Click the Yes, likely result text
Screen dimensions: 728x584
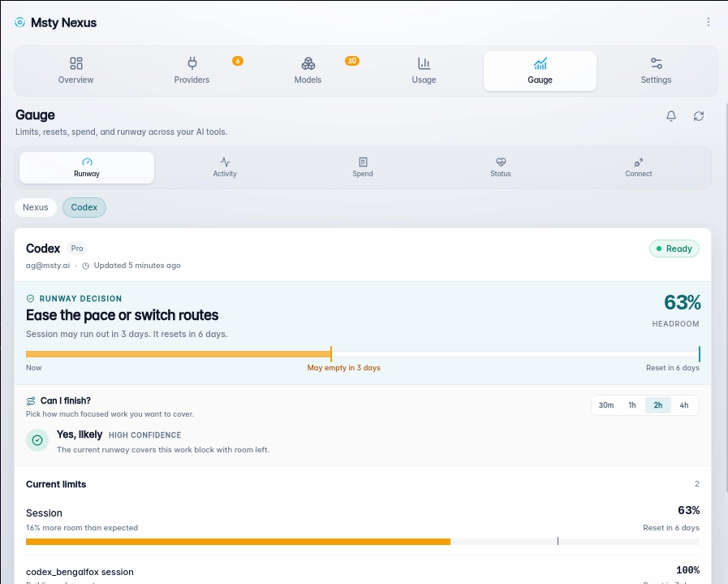tap(80, 435)
